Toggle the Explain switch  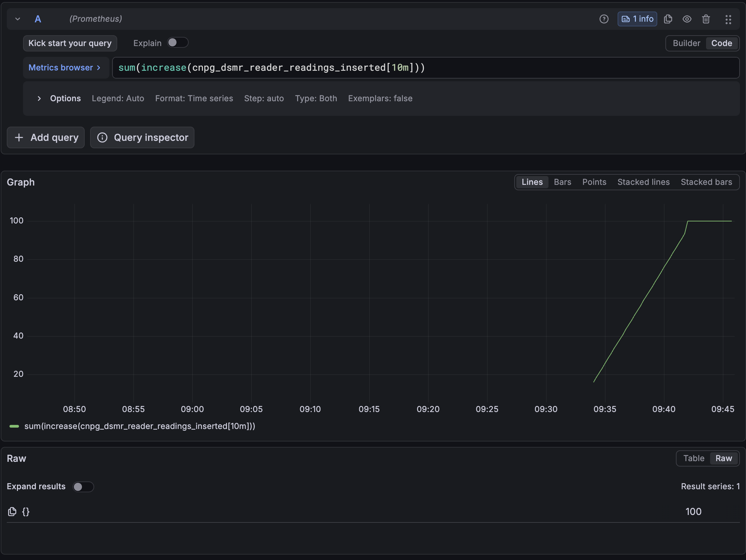coord(178,43)
